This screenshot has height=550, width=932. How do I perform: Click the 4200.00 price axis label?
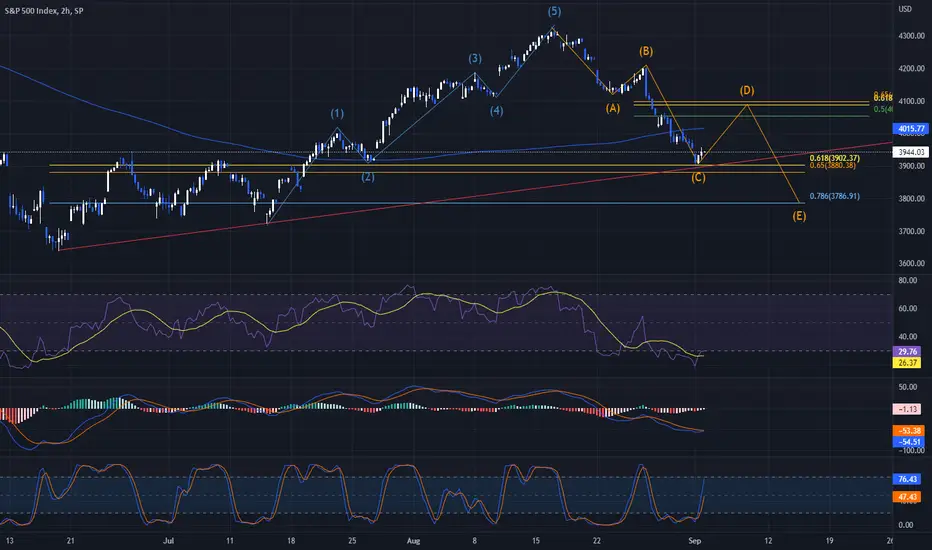[x=911, y=69]
